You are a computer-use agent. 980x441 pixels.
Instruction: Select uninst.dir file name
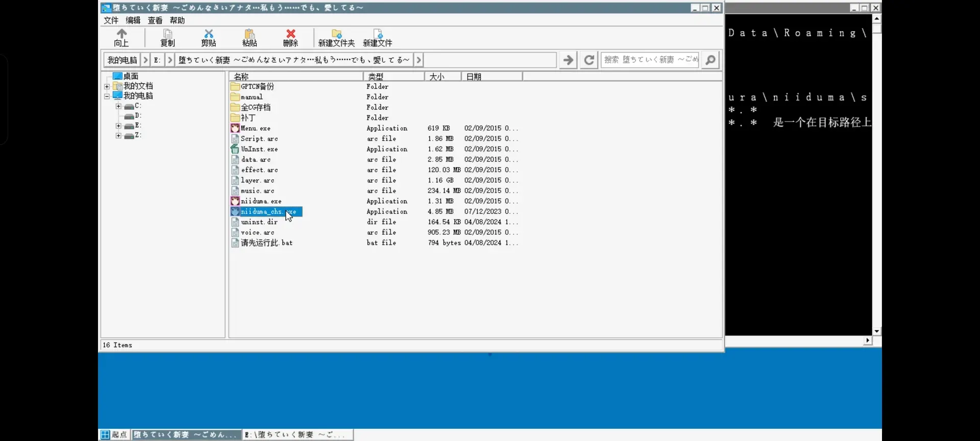click(x=259, y=222)
